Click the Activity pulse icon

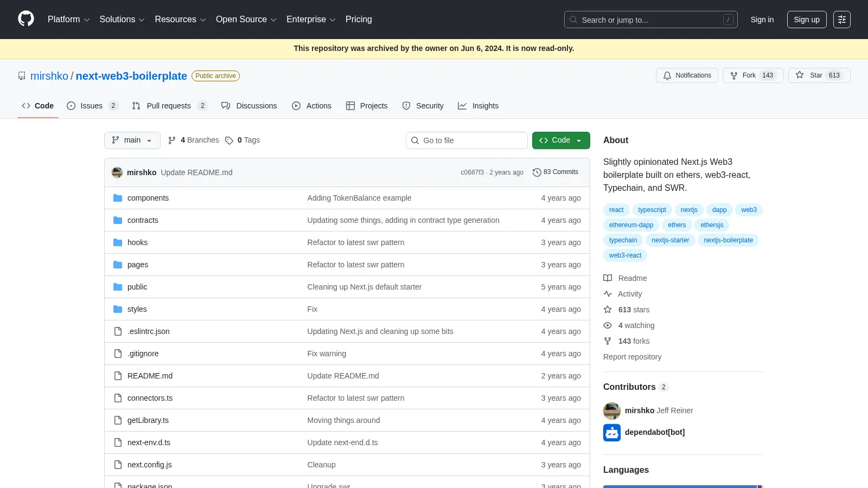[x=608, y=294]
